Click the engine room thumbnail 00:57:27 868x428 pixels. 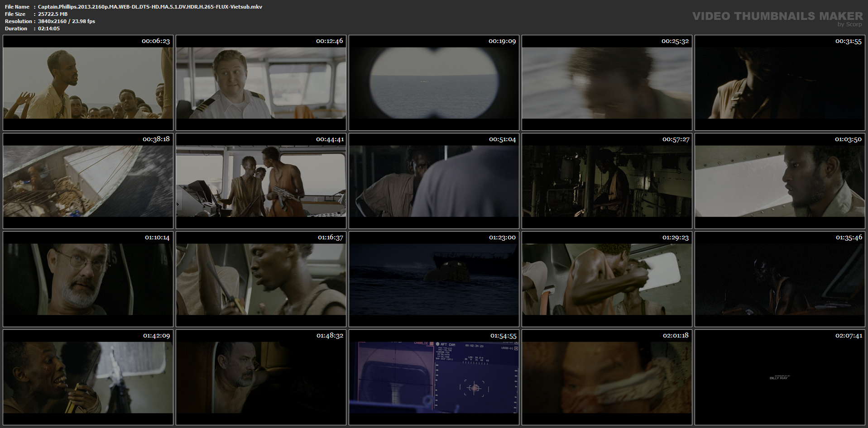pyautogui.click(x=607, y=181)
